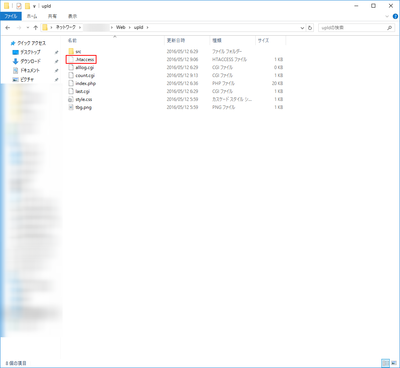Click the HTACCESS ファイル type cell

coord(229,59)
